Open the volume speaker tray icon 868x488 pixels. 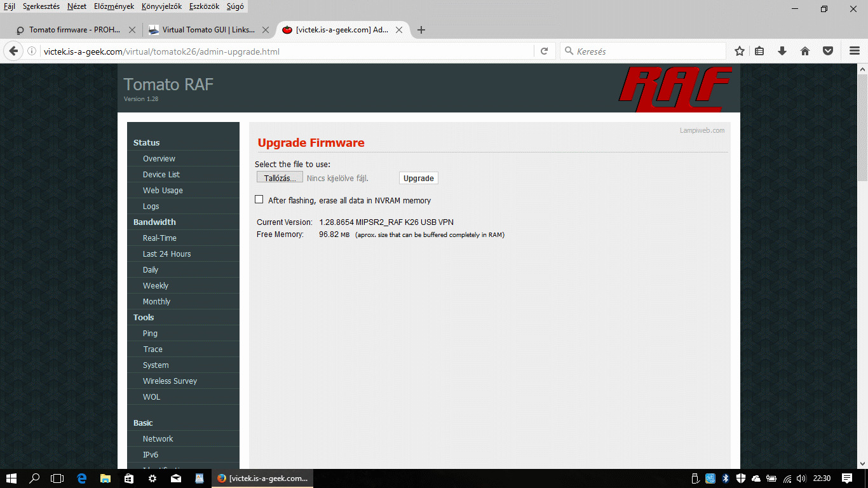[802, 478]
